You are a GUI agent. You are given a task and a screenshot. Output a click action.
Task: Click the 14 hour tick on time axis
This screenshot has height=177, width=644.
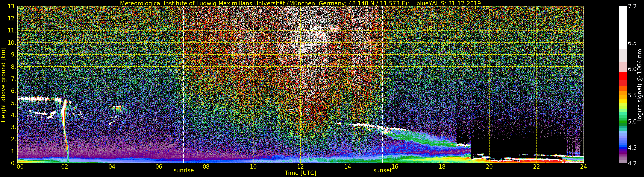click(x=347, y=166)
